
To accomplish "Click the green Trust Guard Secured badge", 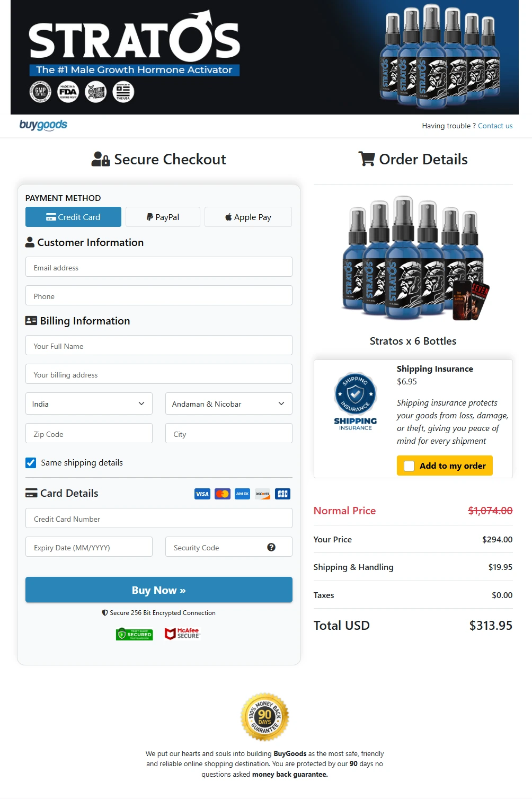I will click(x=135, y=634).
